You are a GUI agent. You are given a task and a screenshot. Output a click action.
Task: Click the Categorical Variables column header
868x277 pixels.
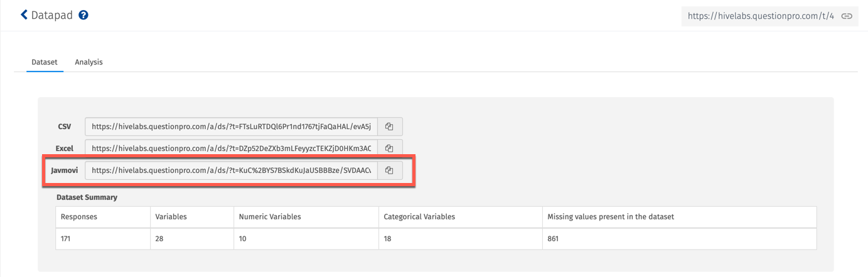419,217
